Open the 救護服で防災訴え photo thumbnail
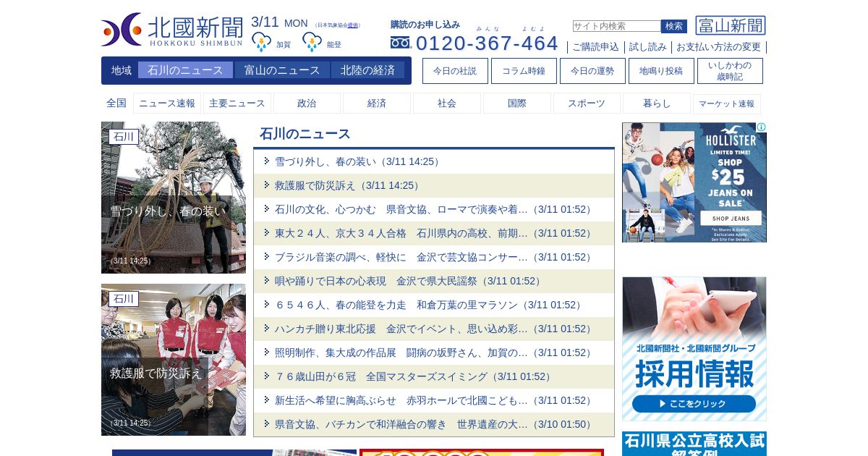Viewport: 868px width, 456px height. tap(174, 360)
